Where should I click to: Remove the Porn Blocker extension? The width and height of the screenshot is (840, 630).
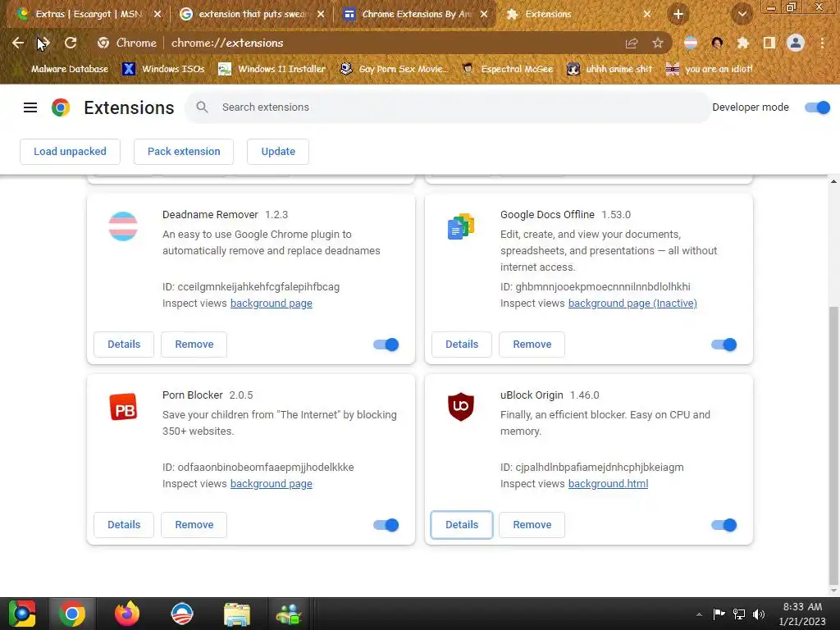(194, 525)
